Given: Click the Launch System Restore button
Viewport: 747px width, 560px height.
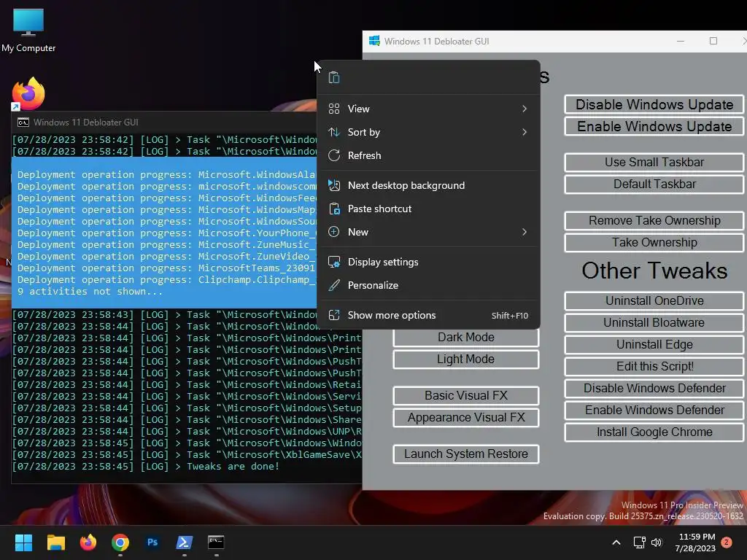Looking at the screenshot, I should coord(466,454).
